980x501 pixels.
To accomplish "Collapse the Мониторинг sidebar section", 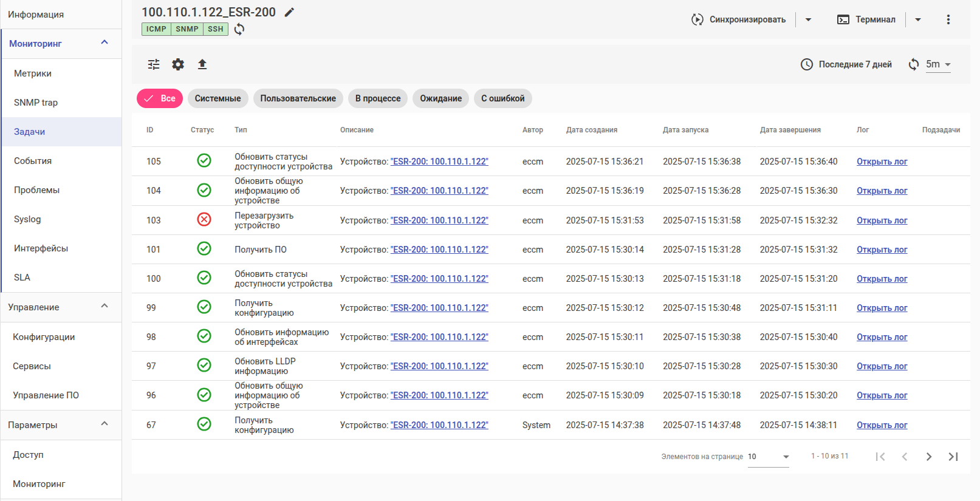I will coord(105,43).
